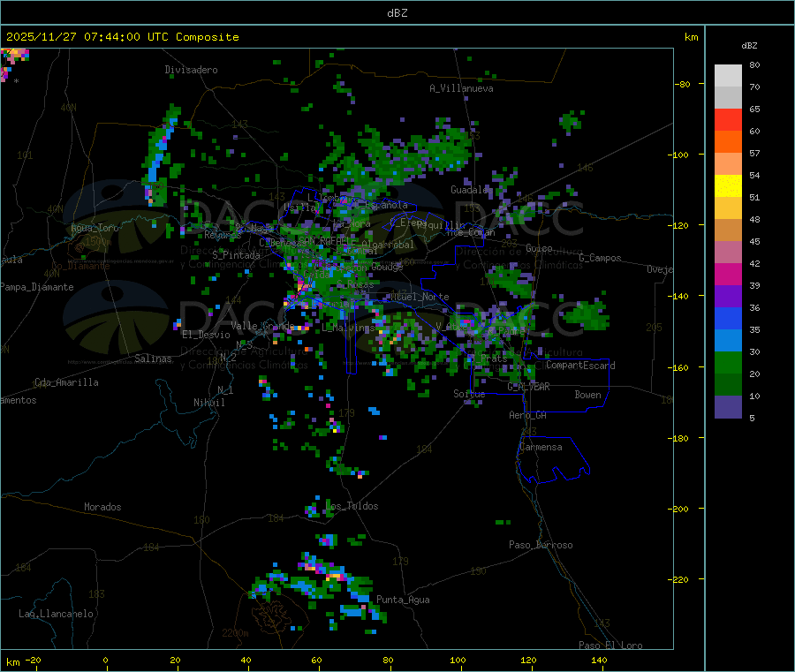Viewport: 795px width, 672px height.
Task: Select the yellow 51-54 dBZ legend band
Action: click(x=728, y=186)
